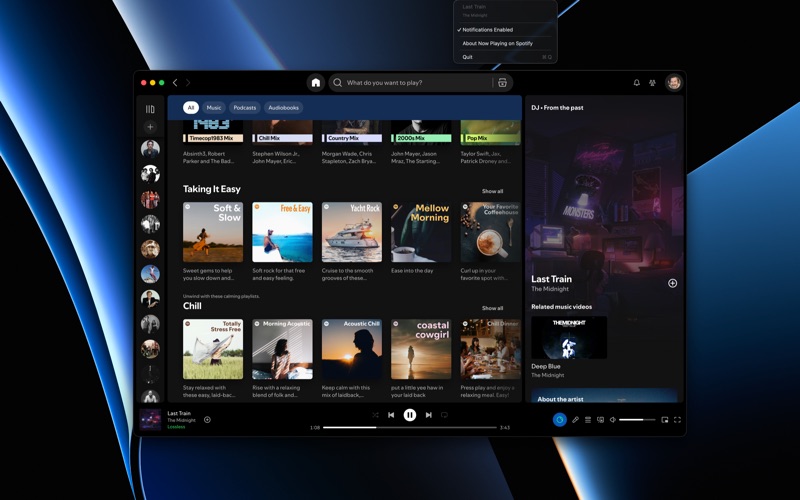Toggle the blue Now Playing view button
Screen dimensions: 800x500
click(560, 420)
